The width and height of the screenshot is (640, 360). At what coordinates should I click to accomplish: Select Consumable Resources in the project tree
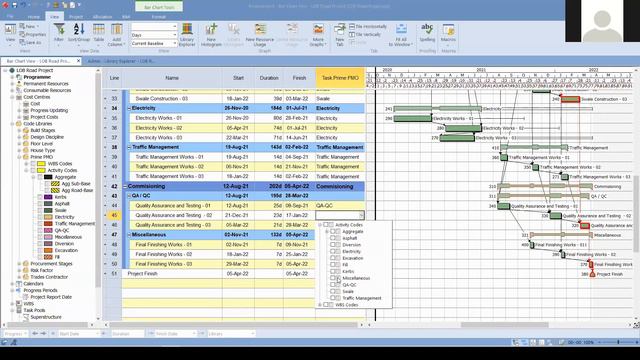tap(47, 90)
